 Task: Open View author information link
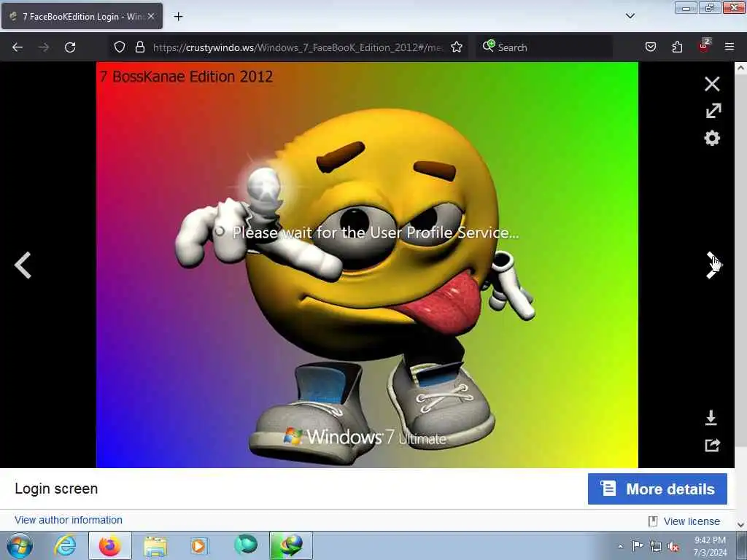pos(68,520)
